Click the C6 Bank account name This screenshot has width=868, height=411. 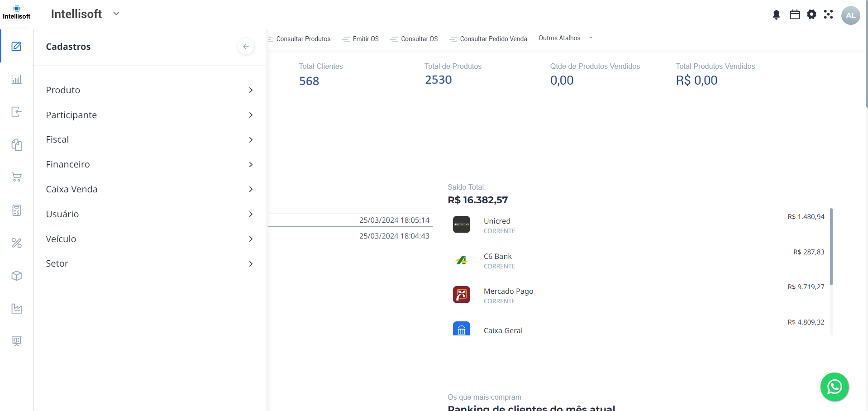tap(498, 256)
